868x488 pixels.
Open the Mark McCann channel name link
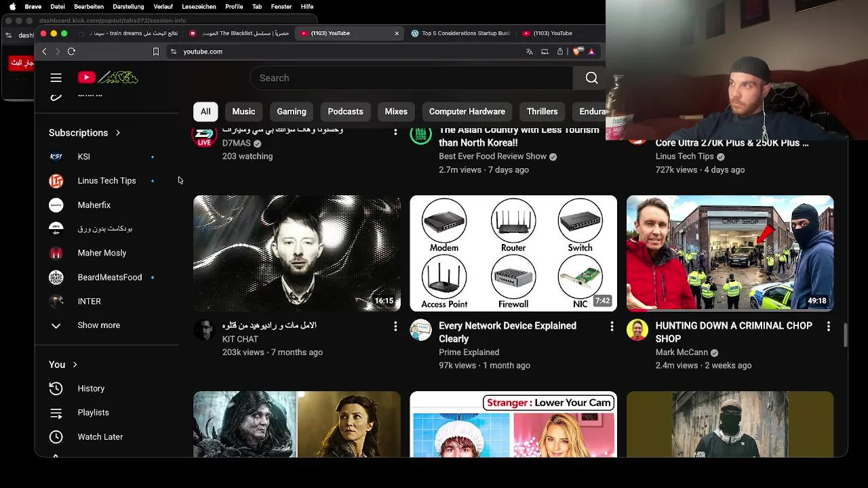pyautogui.click(x=682, y=352)
